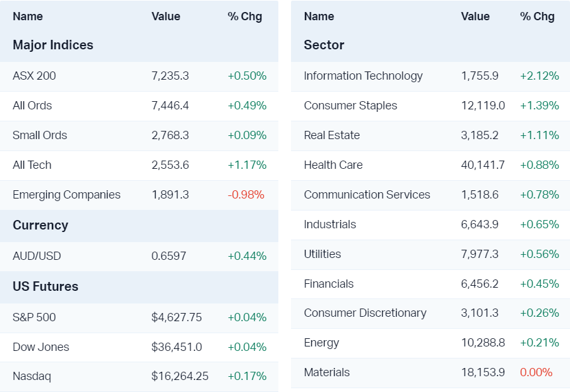Click the Emerging Companies -0.98% change

point(246,195)
